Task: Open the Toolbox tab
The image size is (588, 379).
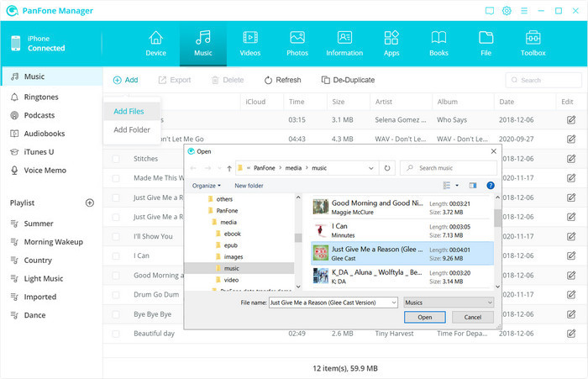Action: pos(533,44)
